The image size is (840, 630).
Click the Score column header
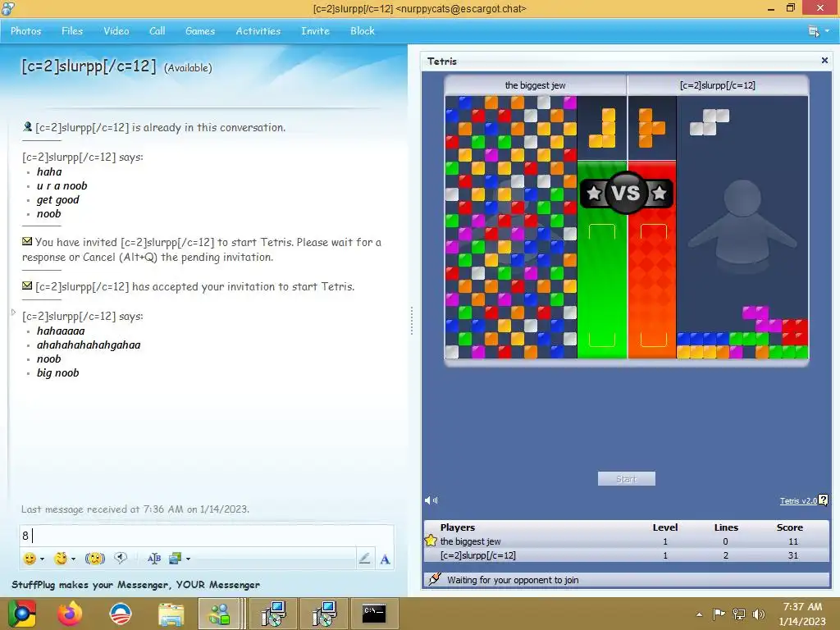[x=790, y=527]
